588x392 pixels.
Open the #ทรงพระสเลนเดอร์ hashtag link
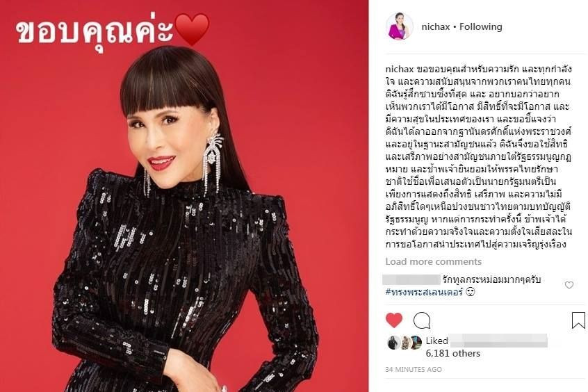[x=424, y=292]
